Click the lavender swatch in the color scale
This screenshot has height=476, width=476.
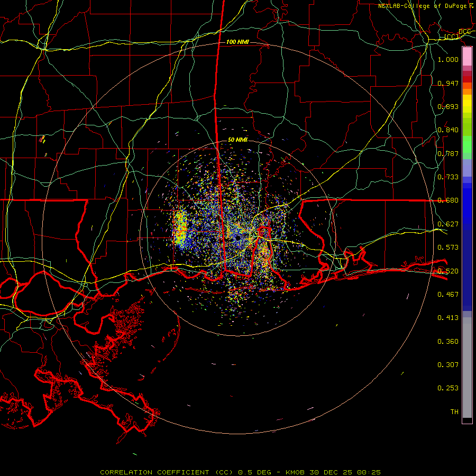coord(467,168)
